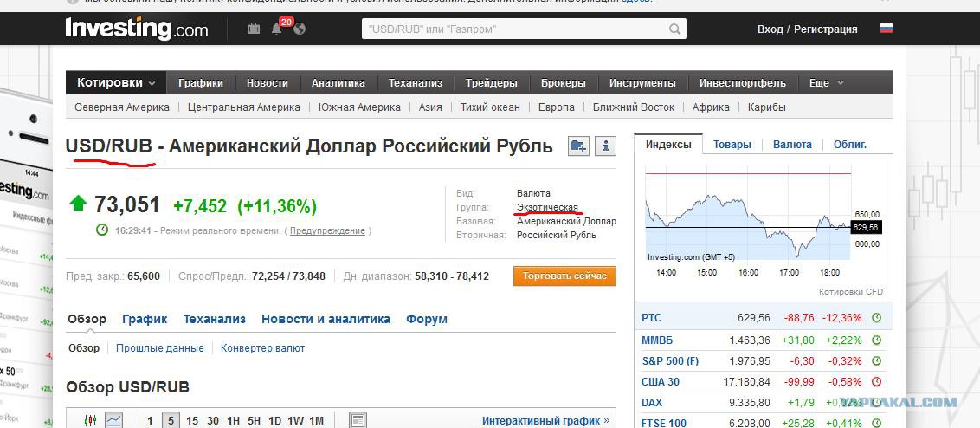Image resolution: width=980 pixels, height=428 pixels.
Task: Open the portfolio briefcase icon in header
Action: pyautogui.click(x=254, y=29)
